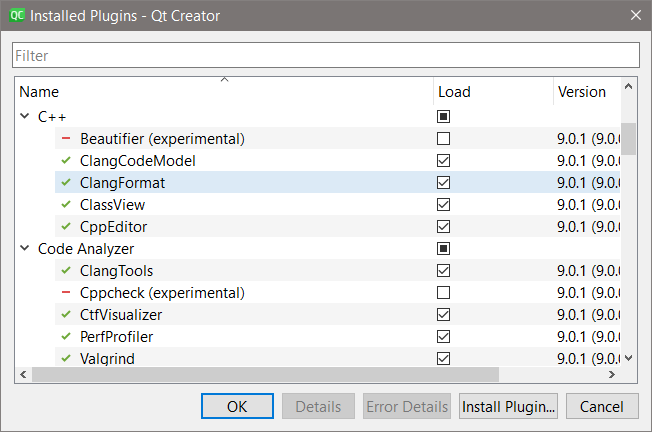Click the Error Details button
The height and width of the screenshot is (432, 652).
click(407, 406)
